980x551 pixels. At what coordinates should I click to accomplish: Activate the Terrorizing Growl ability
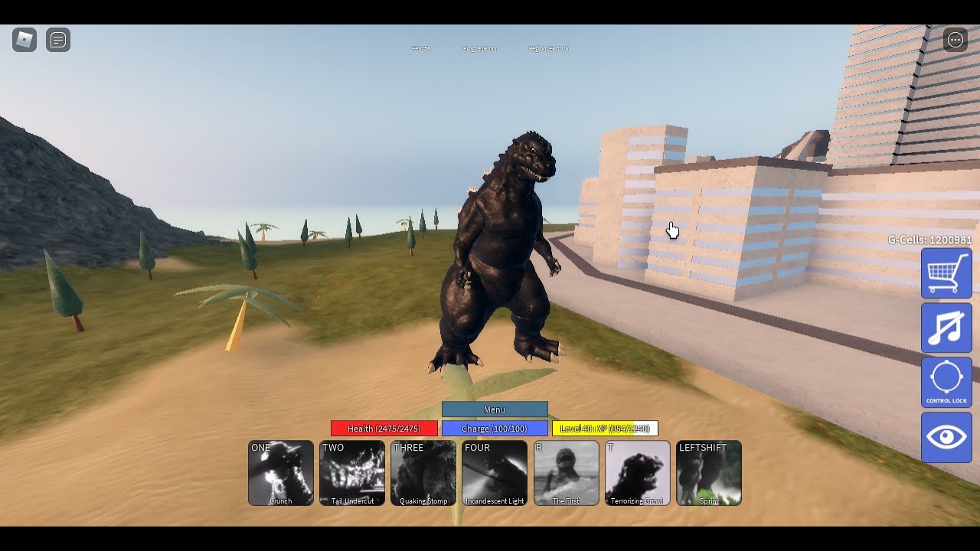(638, 473)
